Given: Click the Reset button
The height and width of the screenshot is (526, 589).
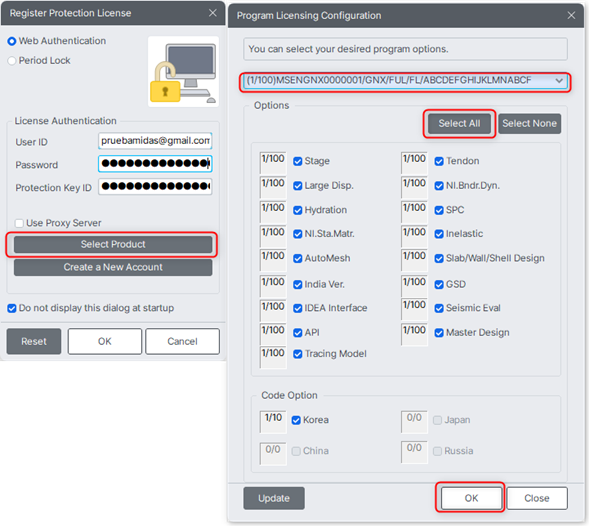Looking at the screenshot, I should coord(34,341).
